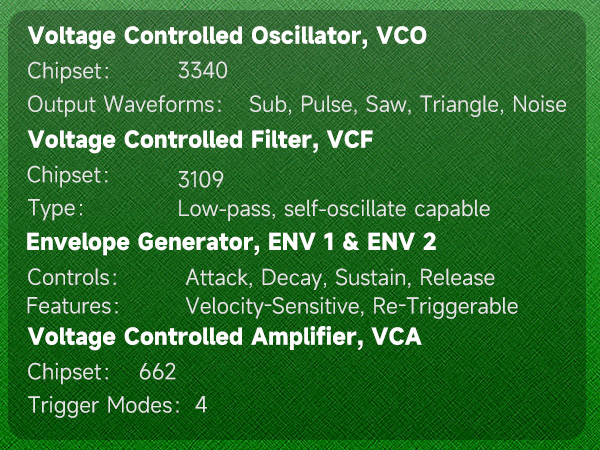Viewport: 600px width, 450px height.
Task: Click the Voltage Controlled Filter, VCF heading
Action: coord(201,139)
